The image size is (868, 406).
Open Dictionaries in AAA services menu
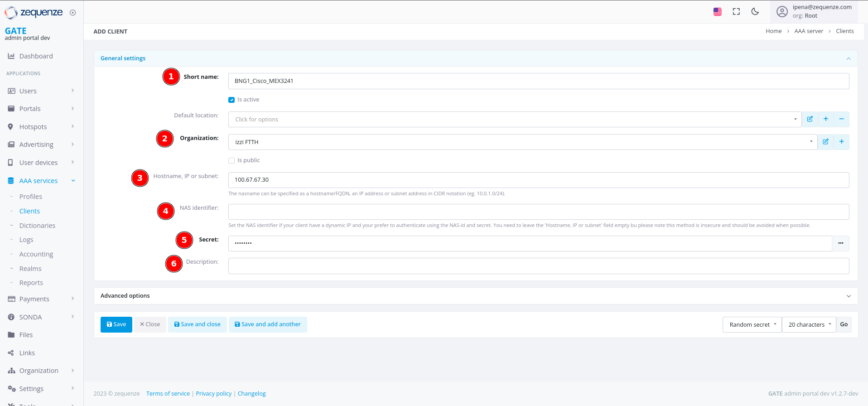[37, 226]
